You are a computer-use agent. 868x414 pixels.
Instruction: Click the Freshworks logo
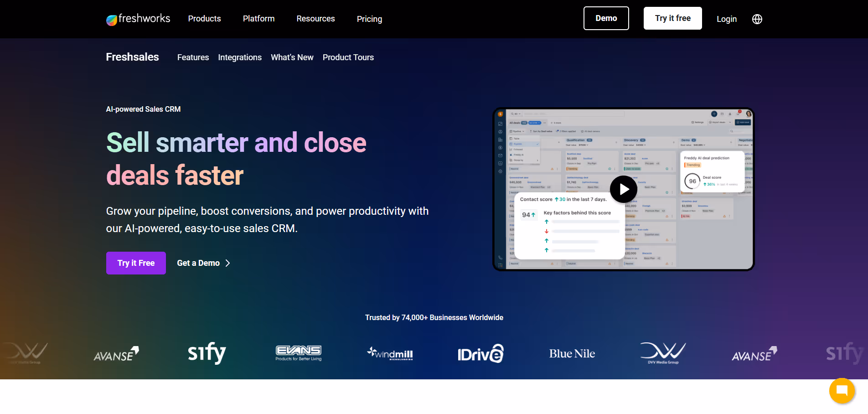138,19
